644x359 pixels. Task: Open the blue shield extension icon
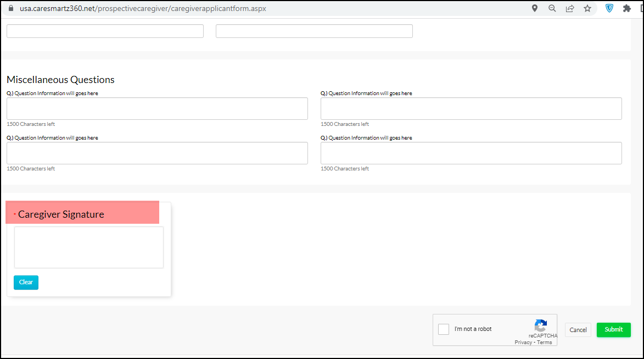tap(609, 9)
